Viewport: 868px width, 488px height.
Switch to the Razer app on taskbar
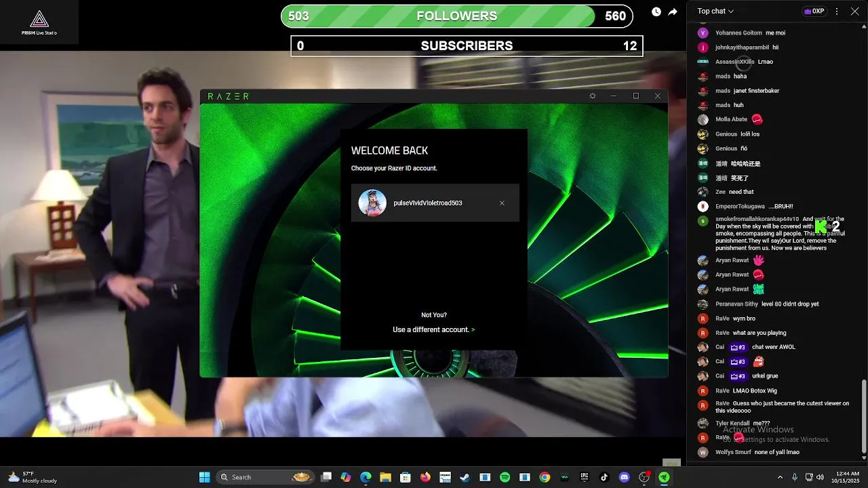(x=664, y=477)
